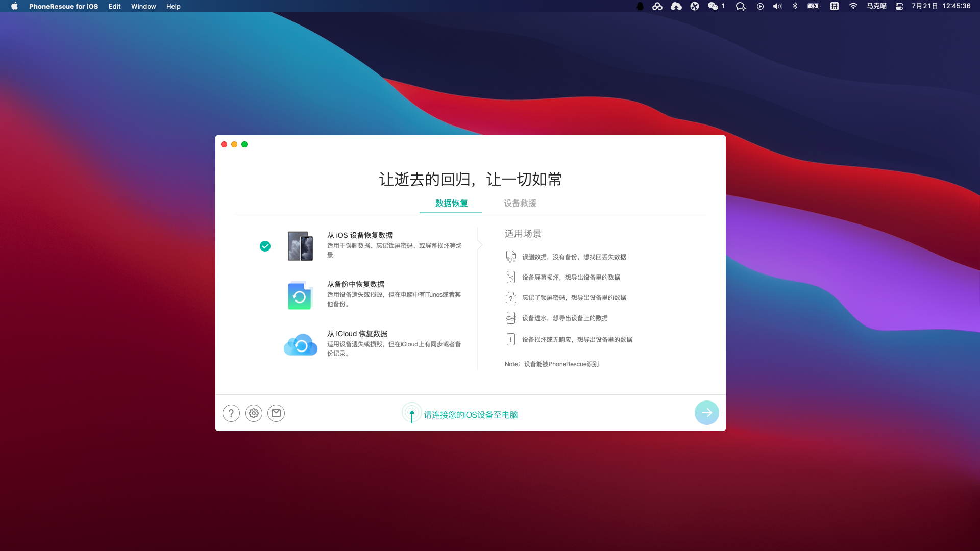Close the PhoneRescue window
Image resolution: width=980 pixels, height=551 pixels.
click(x=224, y=144)
